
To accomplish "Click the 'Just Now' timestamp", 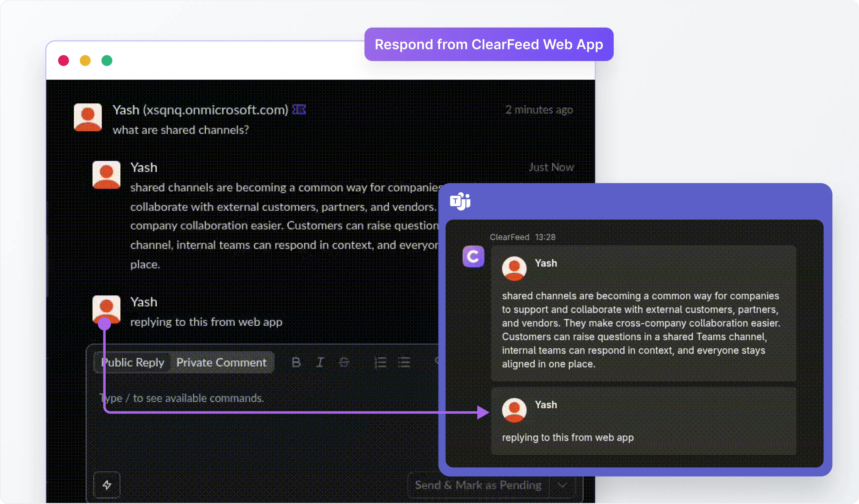I will pos(552,167).
